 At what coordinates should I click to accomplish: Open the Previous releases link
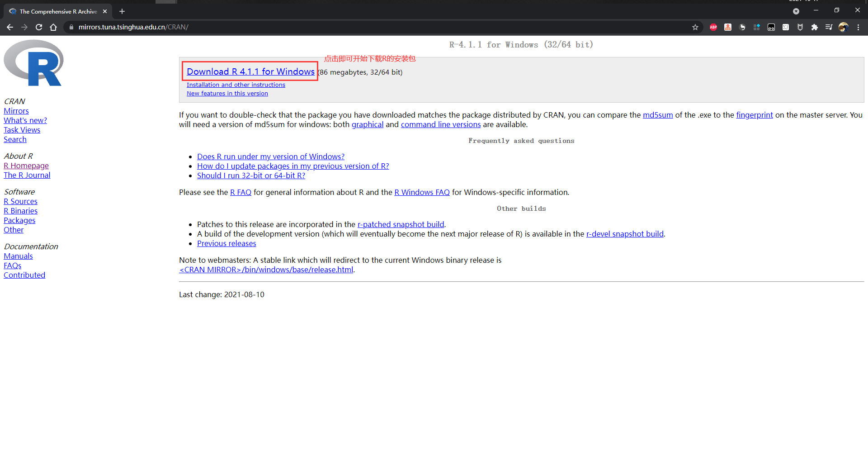226,243
